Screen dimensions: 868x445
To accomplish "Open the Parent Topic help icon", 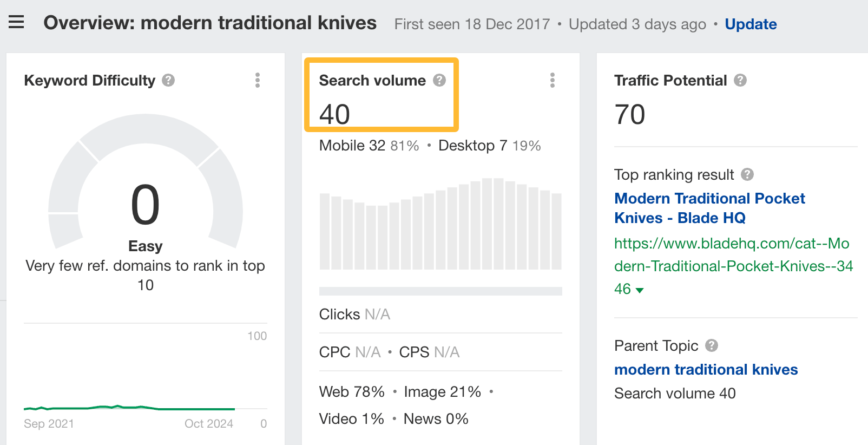I will tap(712, 345).
